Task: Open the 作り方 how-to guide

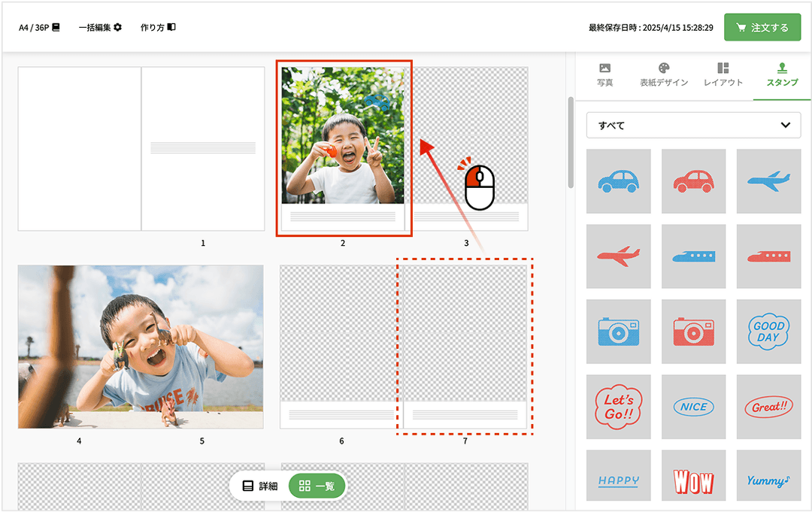Action: tap(158, 28)
